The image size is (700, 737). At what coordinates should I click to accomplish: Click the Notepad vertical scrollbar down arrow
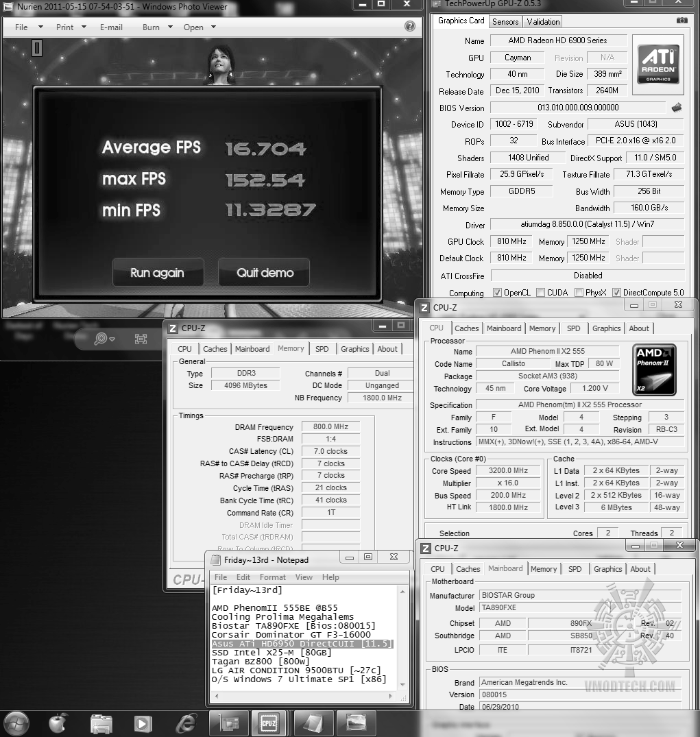(x=402, y=684)
